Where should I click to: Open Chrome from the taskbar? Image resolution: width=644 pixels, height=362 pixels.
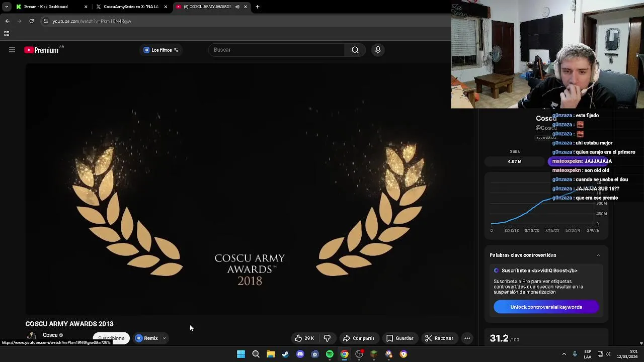point(344,354)
